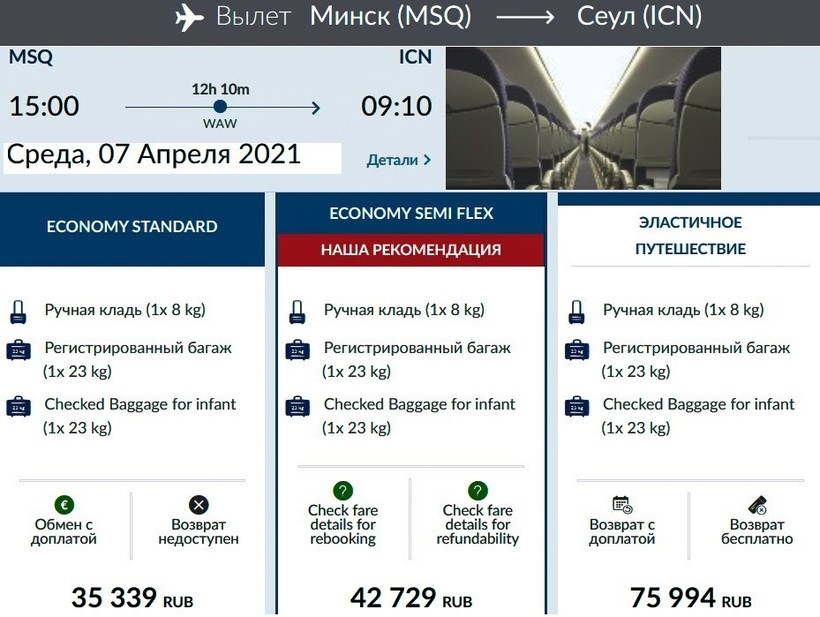Click the free refund ticket icon
The height and width of the screenshot is (617, 820).
pos(757,505)
